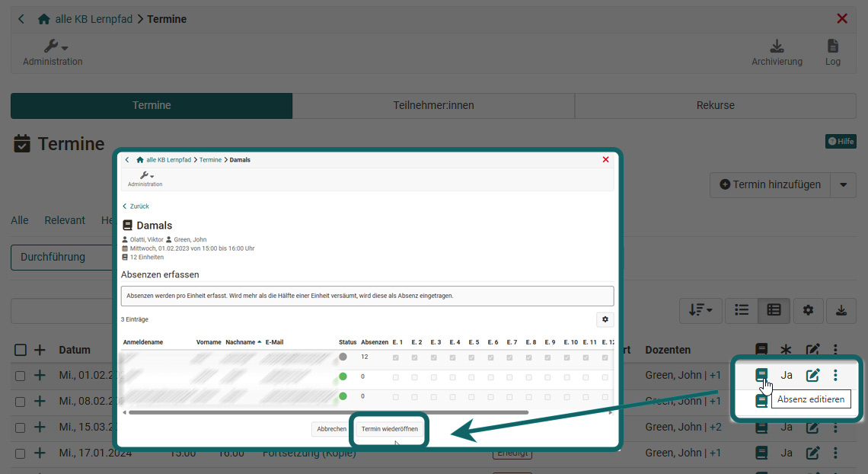Click the export download icon beside the gear

tap(841, 310)
